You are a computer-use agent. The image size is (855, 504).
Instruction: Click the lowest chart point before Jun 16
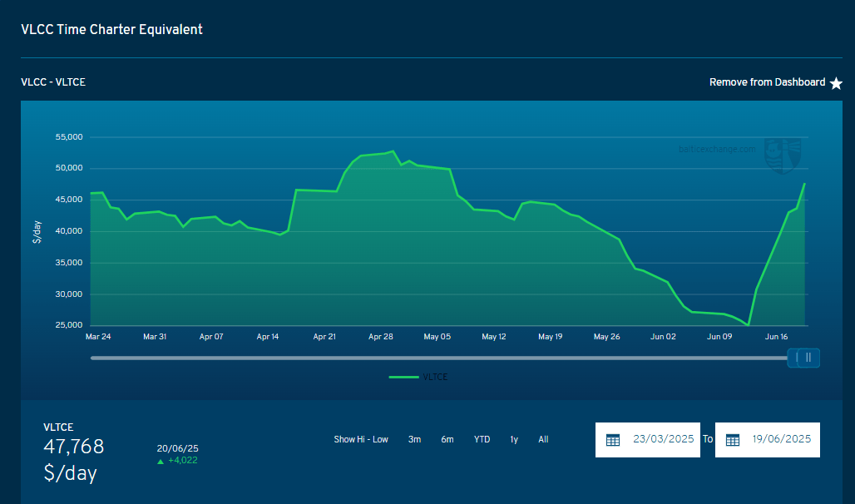pyautogui.click(x=749, y=325)
